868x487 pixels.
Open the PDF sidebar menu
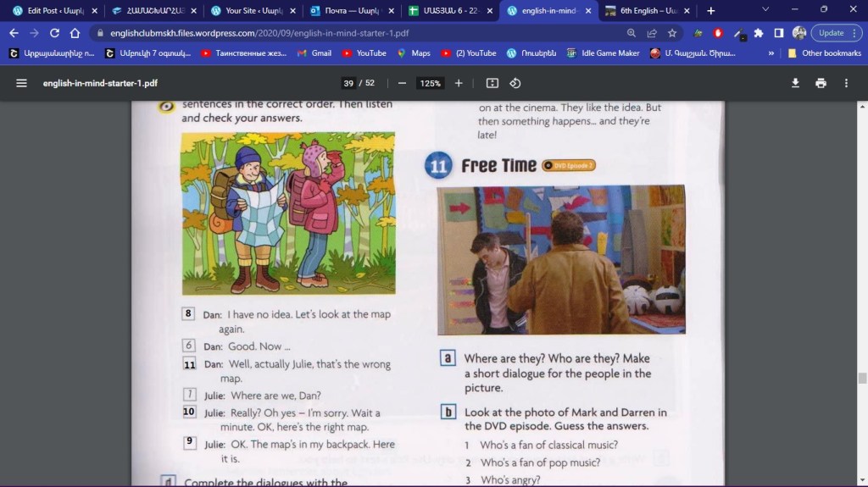[x=21, y=83]
